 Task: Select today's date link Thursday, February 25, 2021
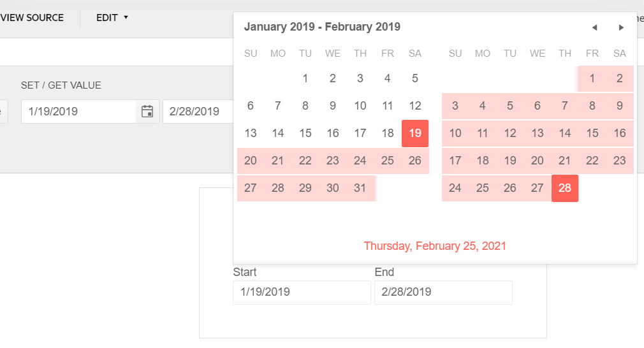pos(435,246)
